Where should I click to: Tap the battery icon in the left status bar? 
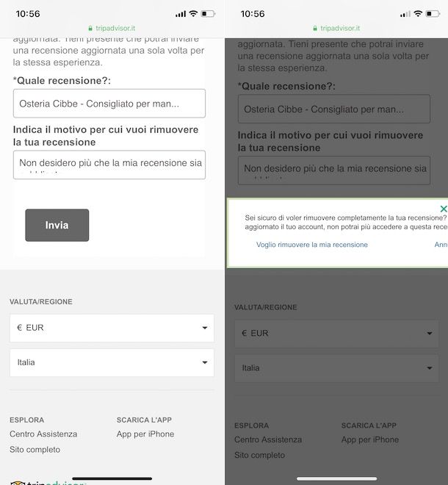pos(208,14)
